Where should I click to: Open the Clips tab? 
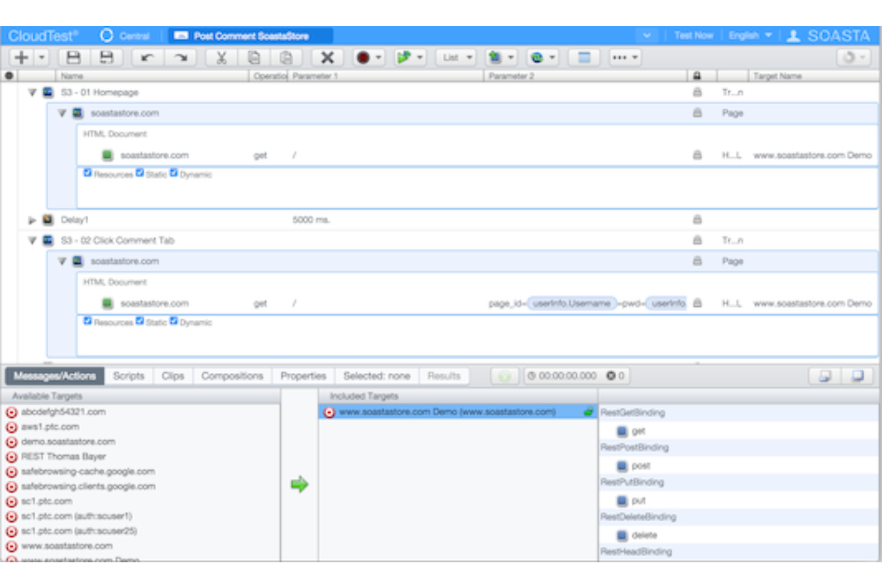pyautogui.click(x=173, y=376)
